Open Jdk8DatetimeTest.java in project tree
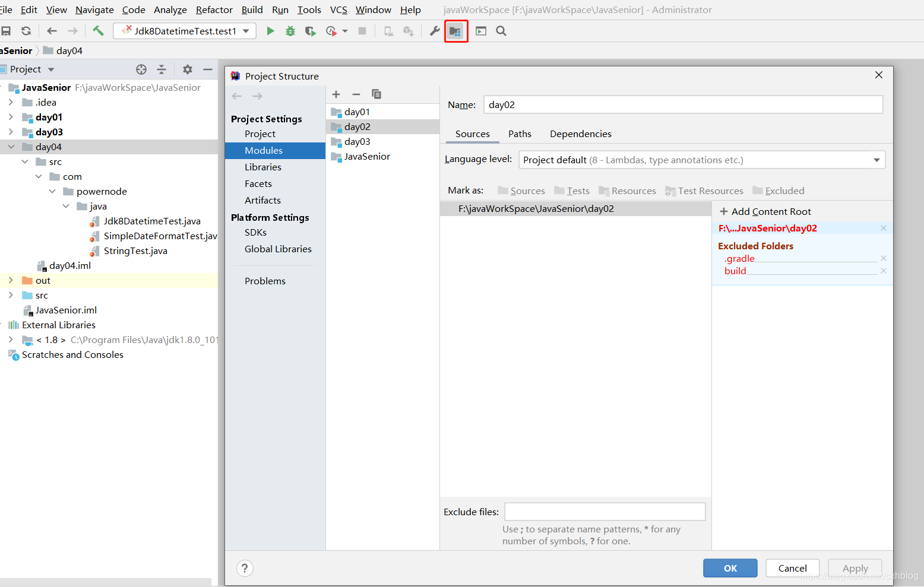The width and height of the screenshot is (924, 587). click(152, 221)
